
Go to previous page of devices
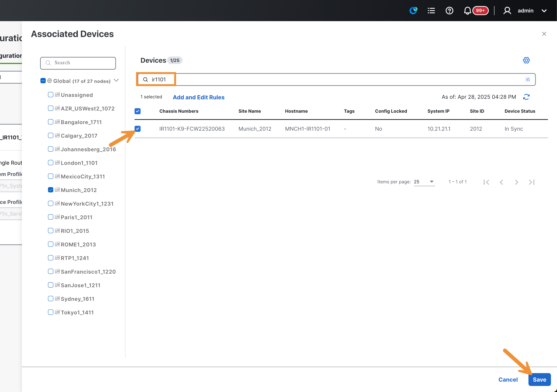pyautogui.click(x=501, y=182)
